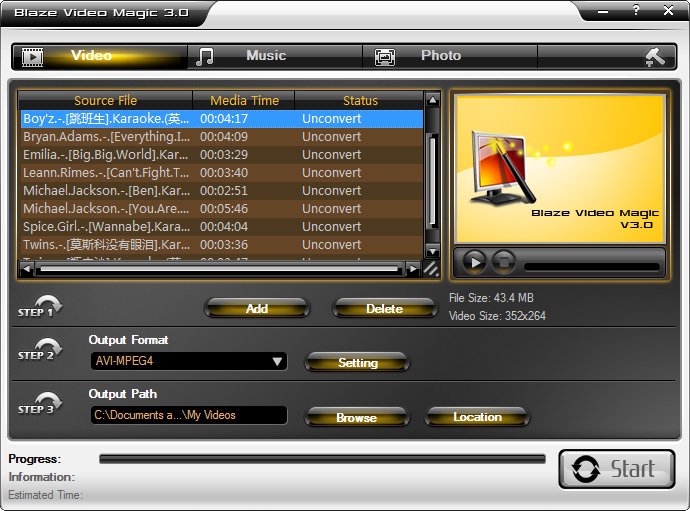The image size is (690, 511).
Task: Select the Bryan.Adams Everything file row
Action: coord(222,137)
